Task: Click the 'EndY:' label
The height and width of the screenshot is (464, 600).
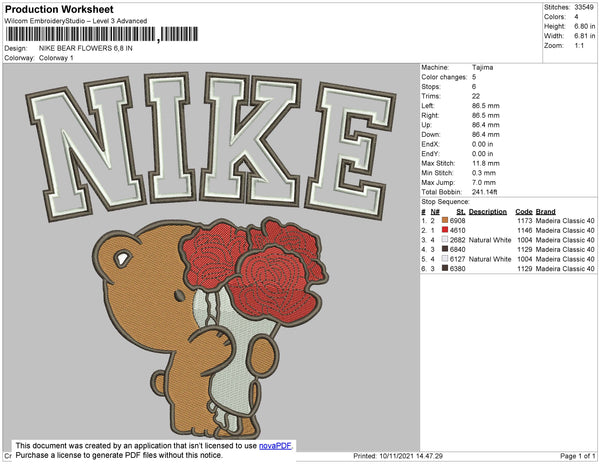Action: (x=430, y=153)
